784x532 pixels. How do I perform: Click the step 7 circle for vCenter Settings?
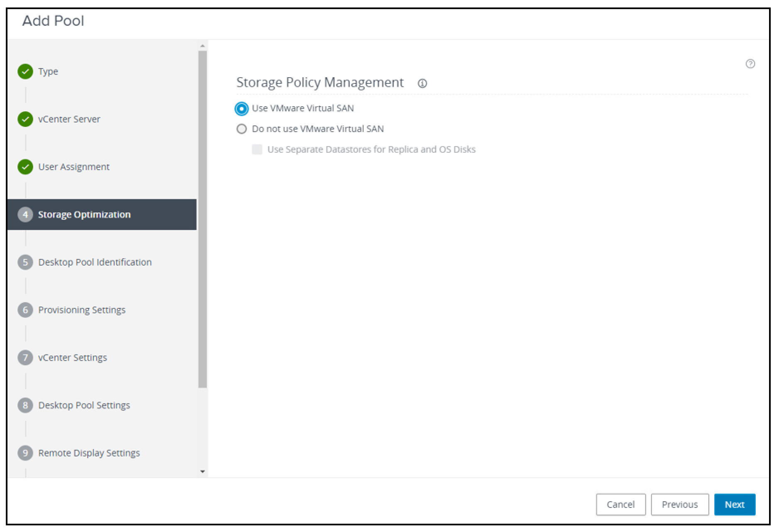25,357
